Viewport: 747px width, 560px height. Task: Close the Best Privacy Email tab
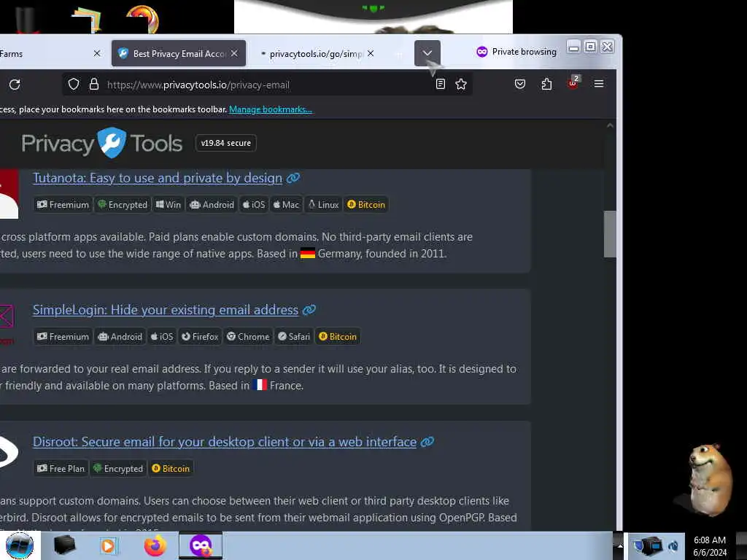tap(234, 53)
